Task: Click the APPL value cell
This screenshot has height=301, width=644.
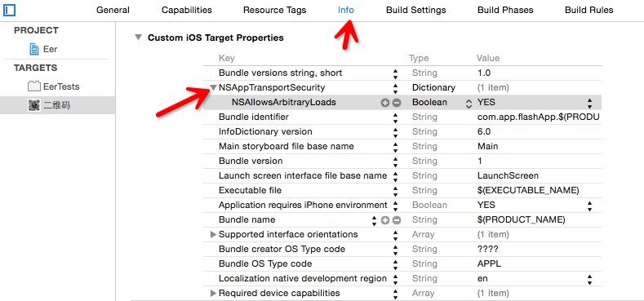Action: [x=489, y=263]
